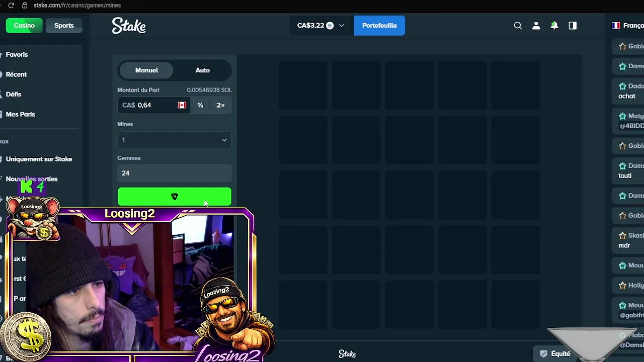Click the badge beside the 'touti' message sender
This screenshot has height=362, width=644.
[622, 166]
